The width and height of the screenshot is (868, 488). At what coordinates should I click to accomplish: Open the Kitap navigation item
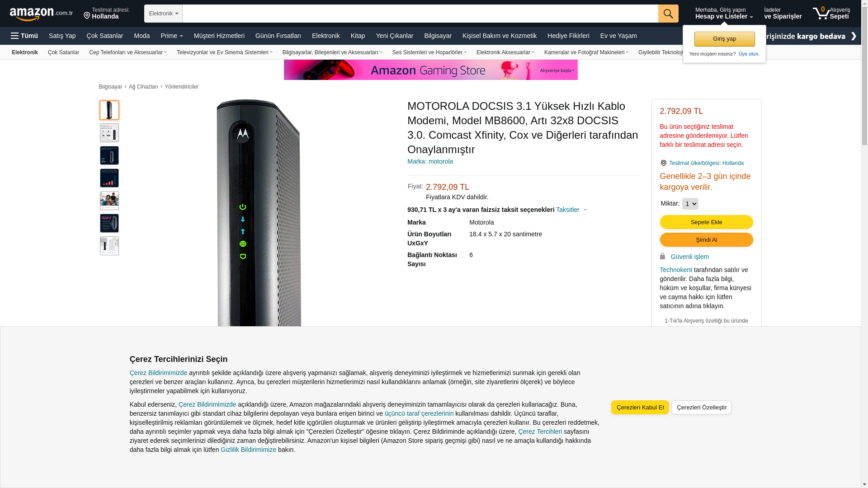(x=358, y=36)
